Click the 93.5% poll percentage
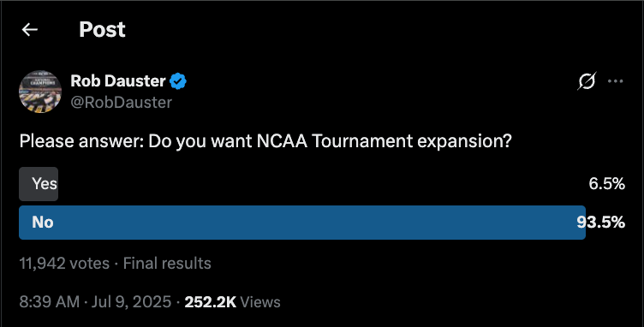This screenshot has width=644, height=327. tap(601, 223)
